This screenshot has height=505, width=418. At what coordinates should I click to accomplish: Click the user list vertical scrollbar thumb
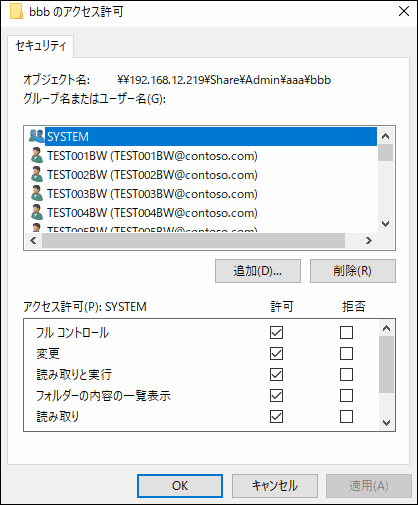[x=386, y=153]
